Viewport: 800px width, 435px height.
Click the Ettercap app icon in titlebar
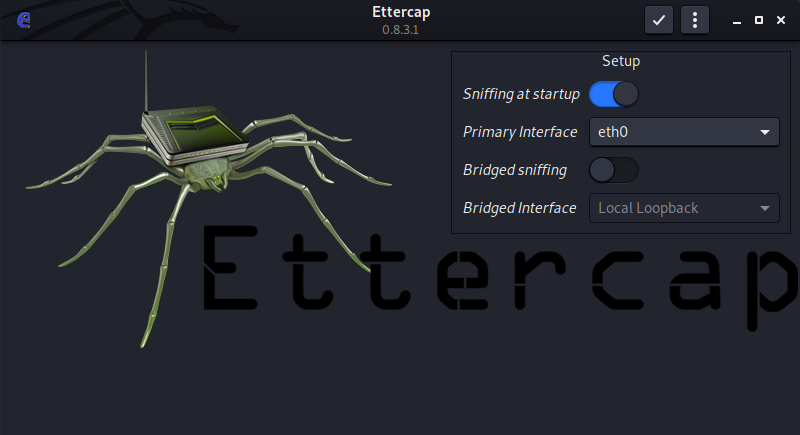(x=23, y=20)
